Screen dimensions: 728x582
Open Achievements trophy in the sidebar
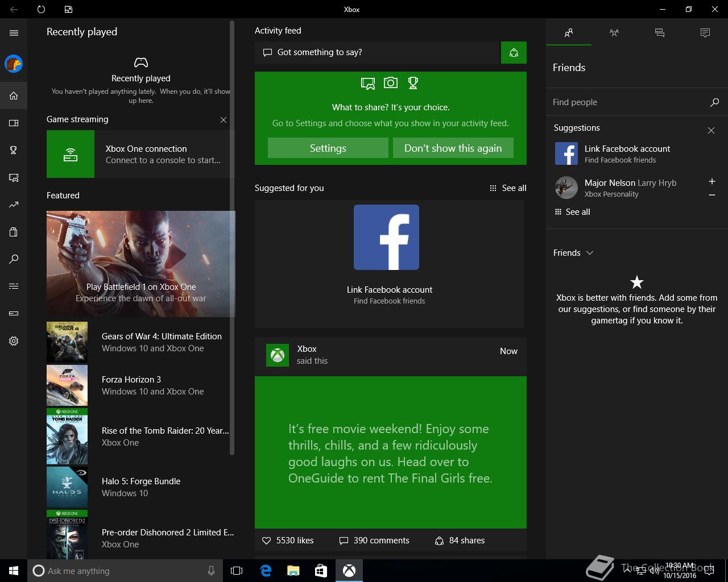point(14,150)
